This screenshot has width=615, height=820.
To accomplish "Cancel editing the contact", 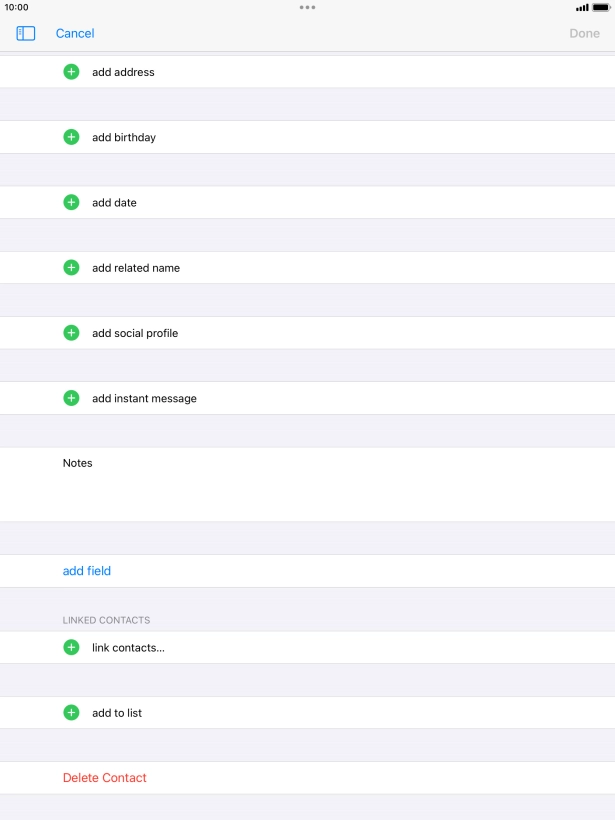I will click(x=75, y=33).
